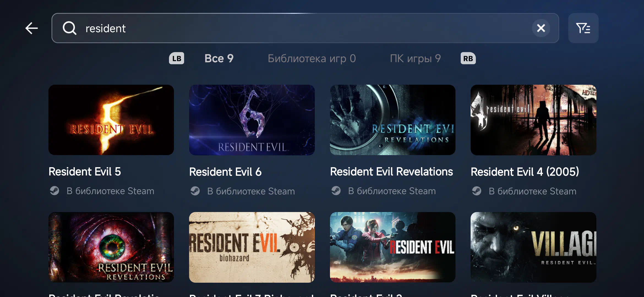Switch to the Библиотека игр 0 tab
Viewport: 644px width, 297px height.
[x=312, y=58]
